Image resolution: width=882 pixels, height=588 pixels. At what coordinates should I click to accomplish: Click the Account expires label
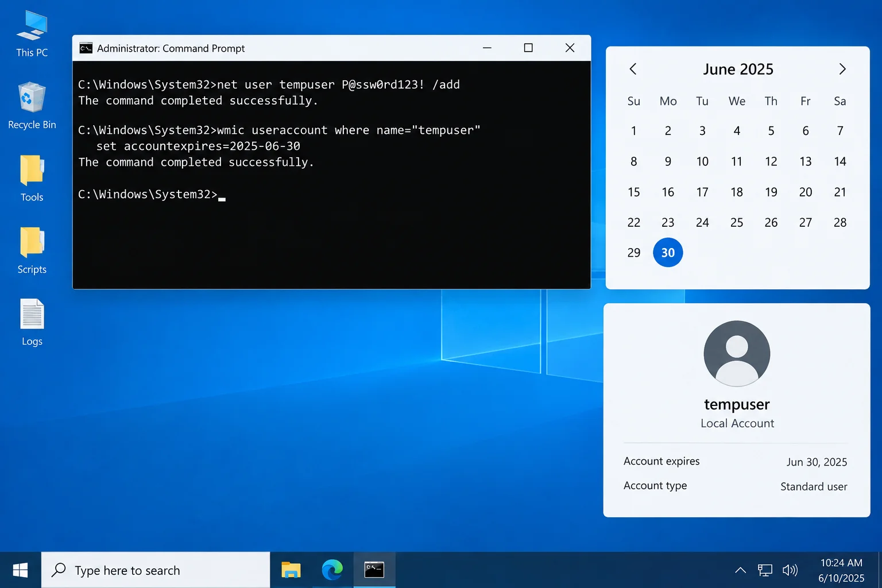(x=661, y=461)
